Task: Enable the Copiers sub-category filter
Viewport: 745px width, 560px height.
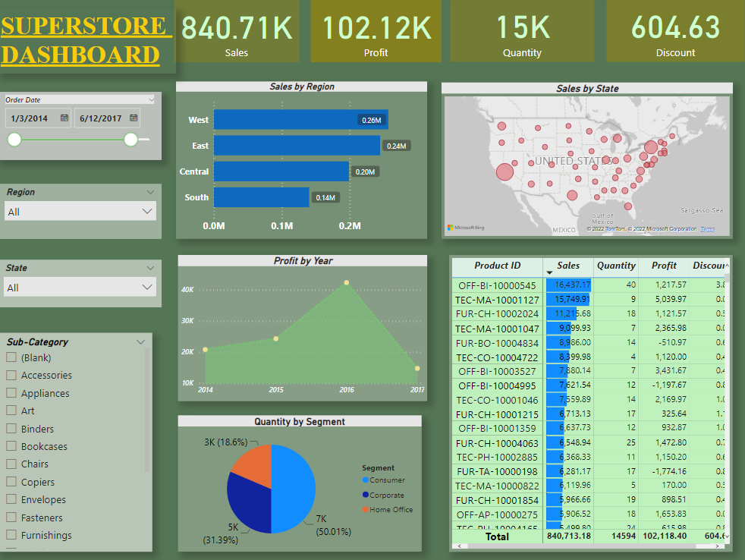Action: click(11, 482)
